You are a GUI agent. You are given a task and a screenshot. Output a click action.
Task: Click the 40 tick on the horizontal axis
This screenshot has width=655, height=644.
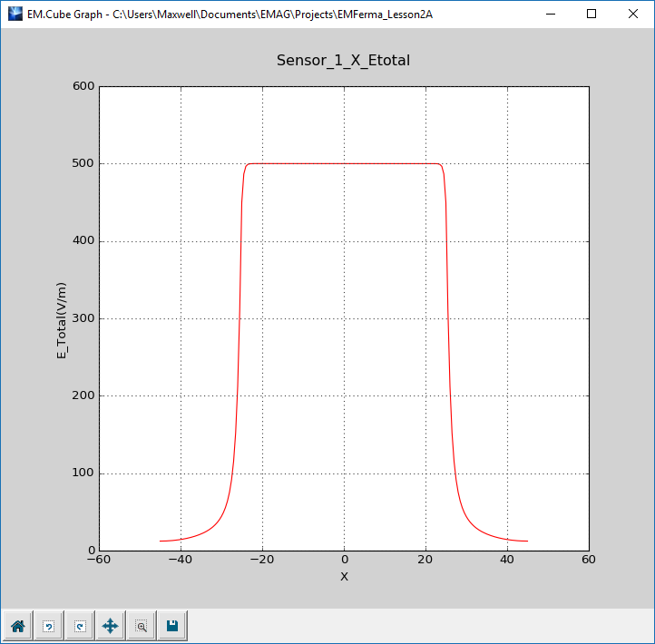coord(507,561)
